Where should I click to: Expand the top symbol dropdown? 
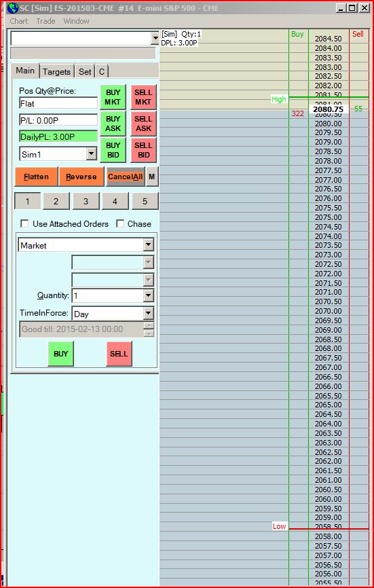155,38
